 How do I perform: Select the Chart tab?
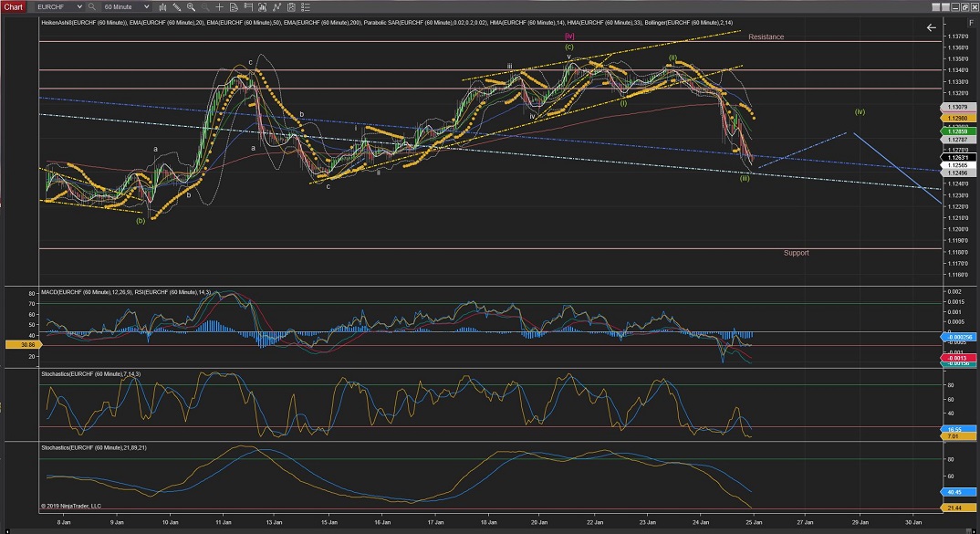(13, 7)
